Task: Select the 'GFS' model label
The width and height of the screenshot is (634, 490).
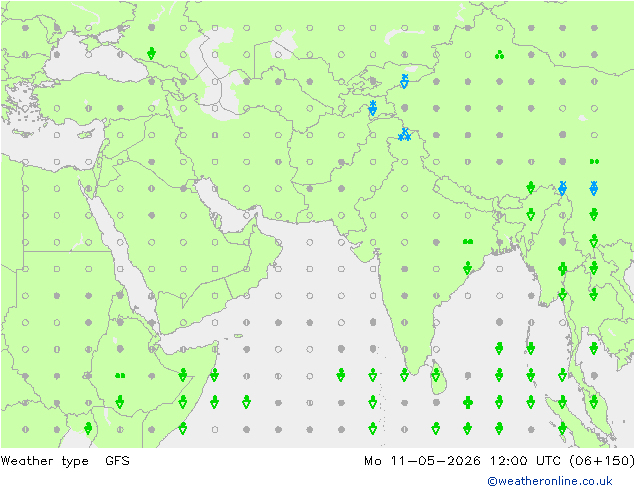Action: pyautogui.click(x=117, y=461)
